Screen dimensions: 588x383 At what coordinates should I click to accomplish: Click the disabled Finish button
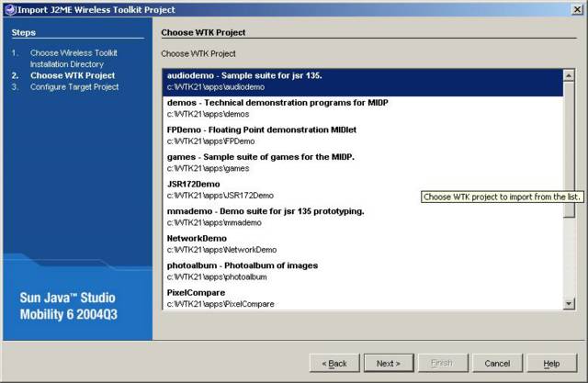click(x=443, y=363)
